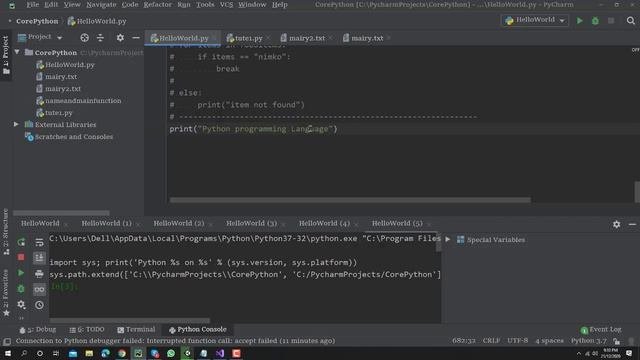The width and height of the screenshot is (640, 360).
Task: Toggle scroll to end of console
Action: click(x=39, y=257)
